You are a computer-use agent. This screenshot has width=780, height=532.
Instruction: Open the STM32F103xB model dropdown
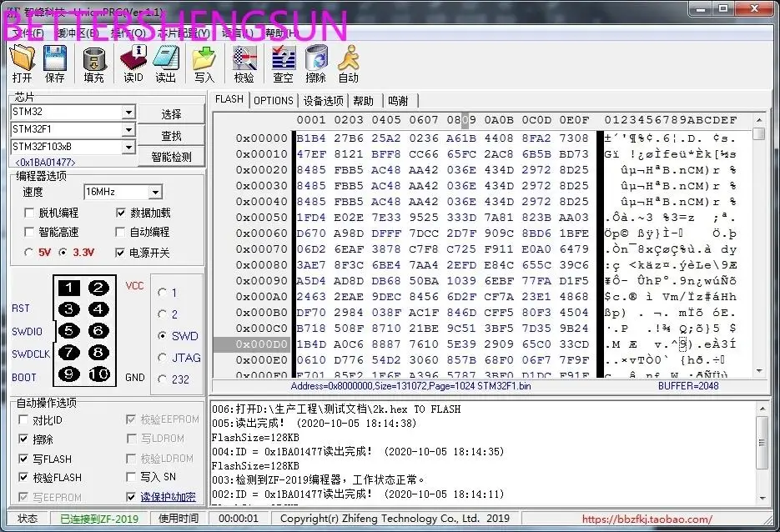click(x=128, y=147)
